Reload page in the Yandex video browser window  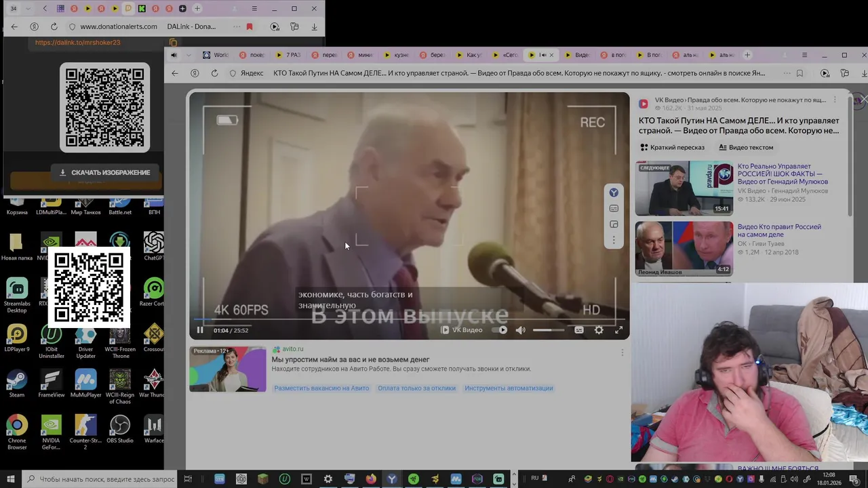click(x=214, y=73)
